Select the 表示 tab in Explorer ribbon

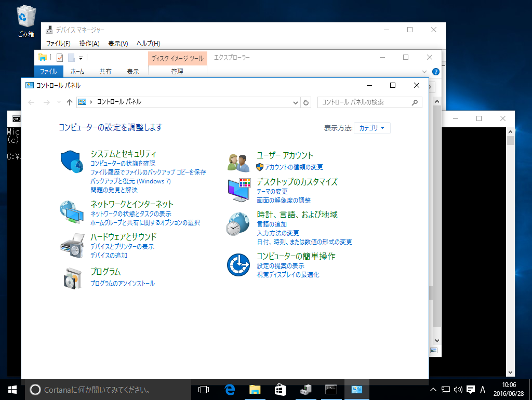click(133, 72)
